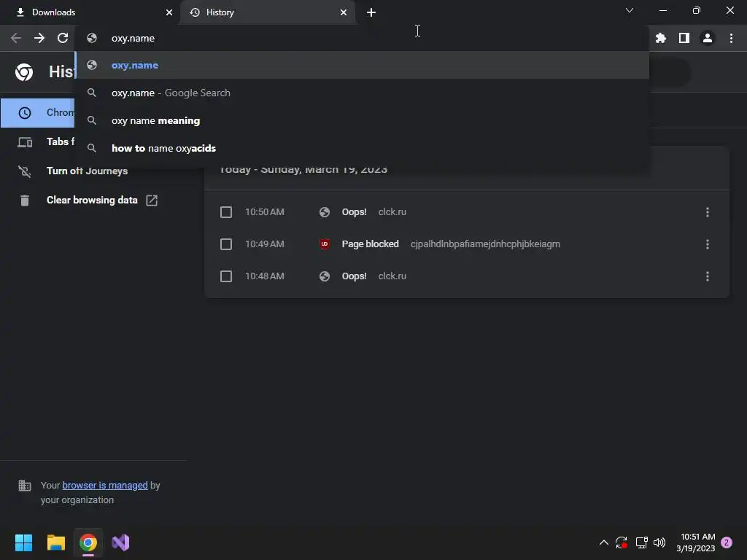Open more actions for Page blocked entry
Screen dimensions: 747x560
pos(708,244)
